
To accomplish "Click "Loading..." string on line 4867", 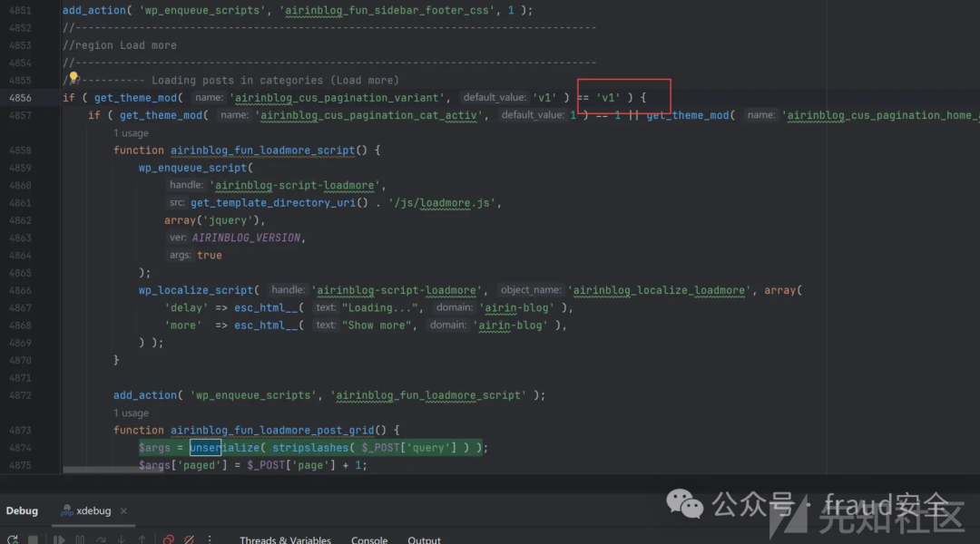I will pos(382,308).
